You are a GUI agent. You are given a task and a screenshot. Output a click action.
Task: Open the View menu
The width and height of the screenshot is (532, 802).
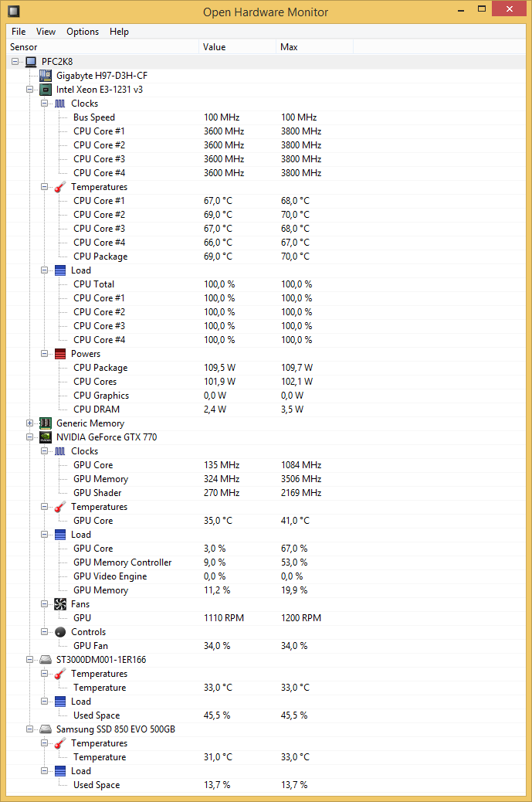click(46, 32)
